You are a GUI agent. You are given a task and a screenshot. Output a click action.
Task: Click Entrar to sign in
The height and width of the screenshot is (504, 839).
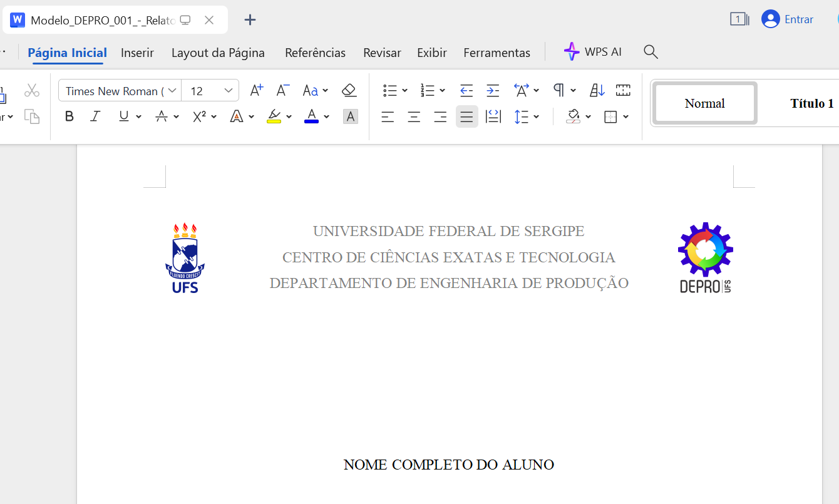point(787,19)
